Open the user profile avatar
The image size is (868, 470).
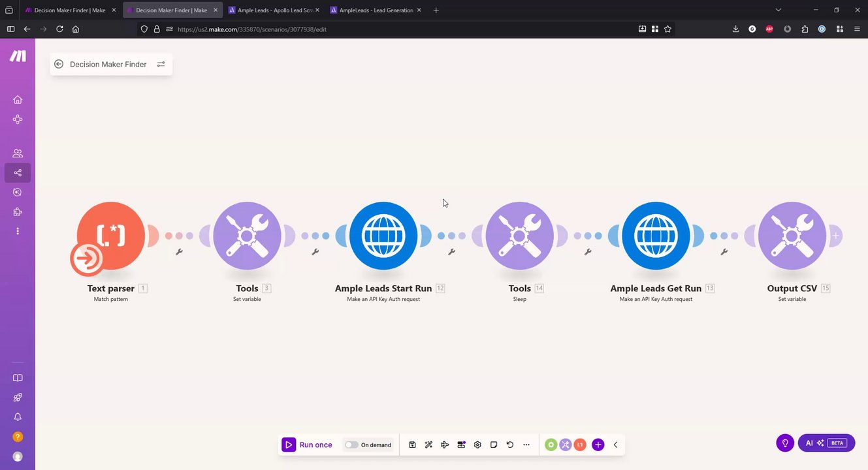(18, 456)
